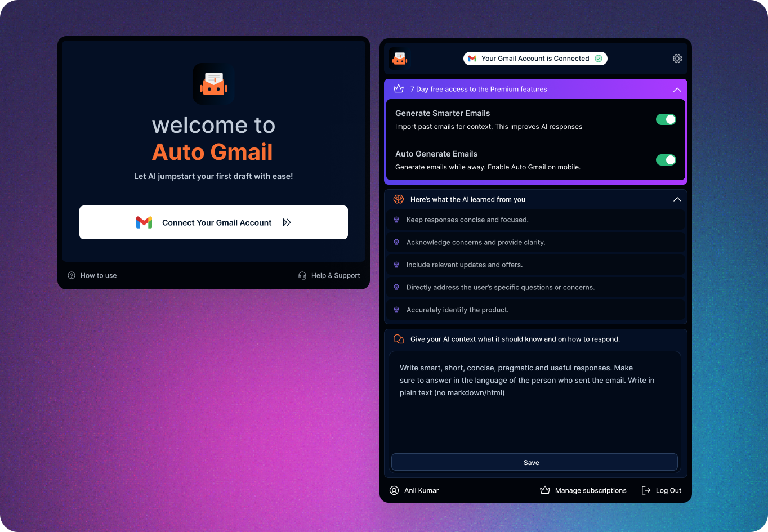The width and height of the screenshot is (768, 532).
Task: Click the Auto Gmail robot logo
Action: (x=399, y=58)
